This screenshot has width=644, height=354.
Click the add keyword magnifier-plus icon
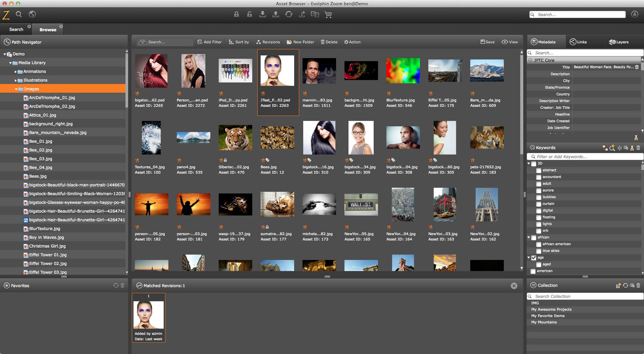click(612, 148)
